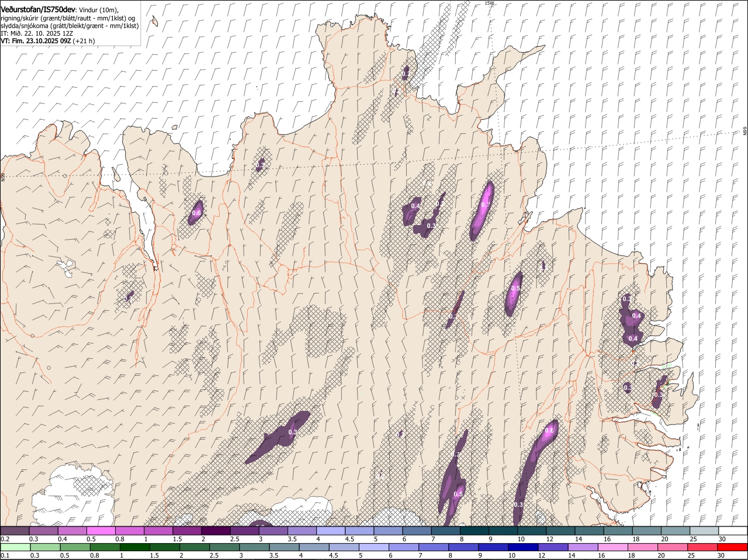The width and height of the screenshot is (748, 560).
Task: Click the 15W longitude label
Action: point(489,3)
